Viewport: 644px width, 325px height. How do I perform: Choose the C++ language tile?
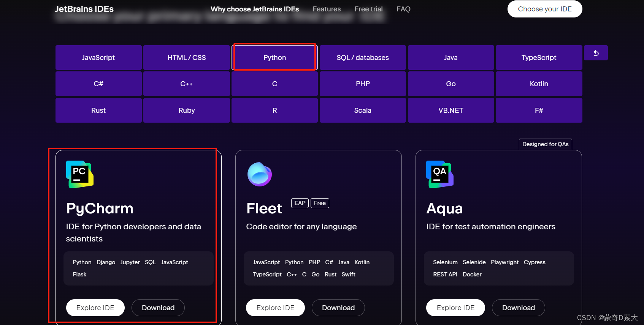[187, 84]
